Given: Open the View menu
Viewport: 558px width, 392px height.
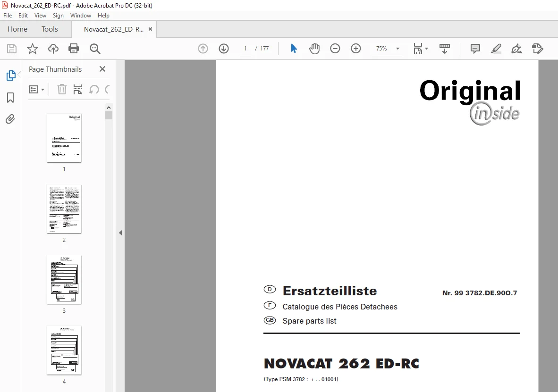Looking at the screenshot, I should [x=40, y=15].
